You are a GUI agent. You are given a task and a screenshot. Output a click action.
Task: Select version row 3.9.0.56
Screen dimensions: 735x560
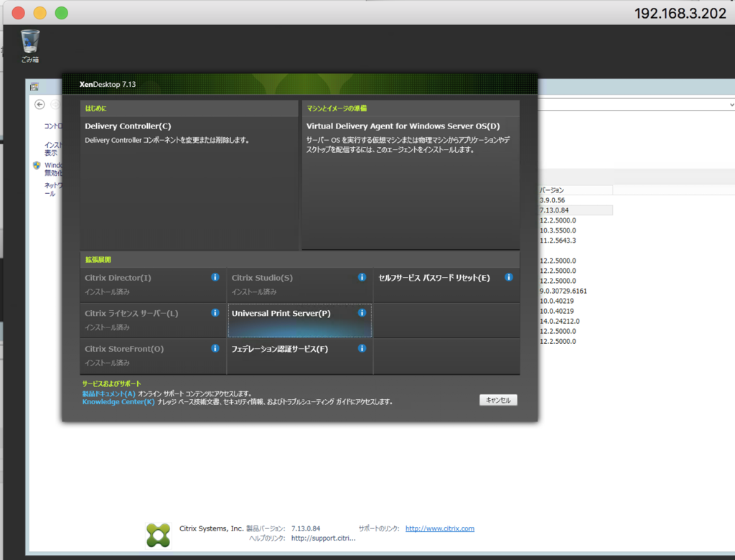click(x=576, y=200)
